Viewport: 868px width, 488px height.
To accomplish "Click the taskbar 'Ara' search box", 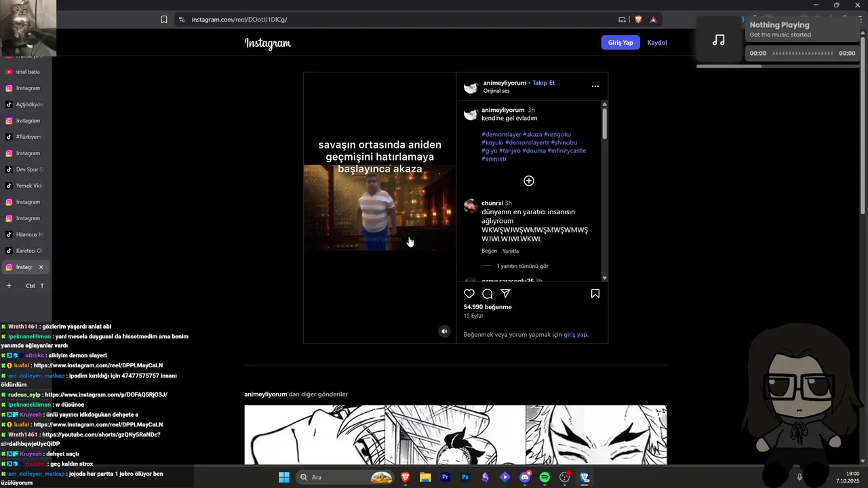I will tap(345, 477).
